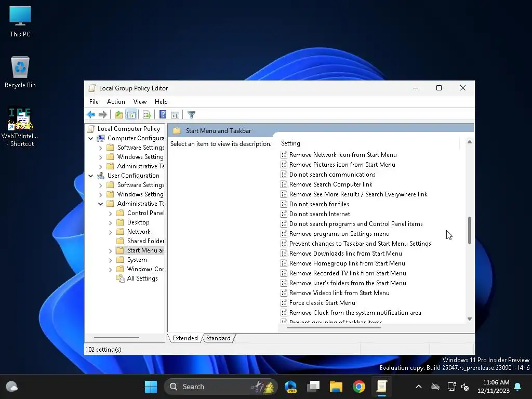
Task: Collapse the Computer Configuration node
Action: click(x=90, y=138)
